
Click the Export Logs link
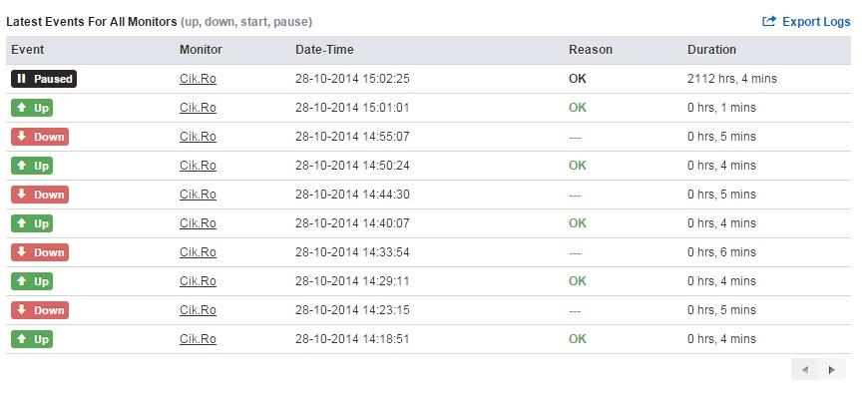[806, 22]
